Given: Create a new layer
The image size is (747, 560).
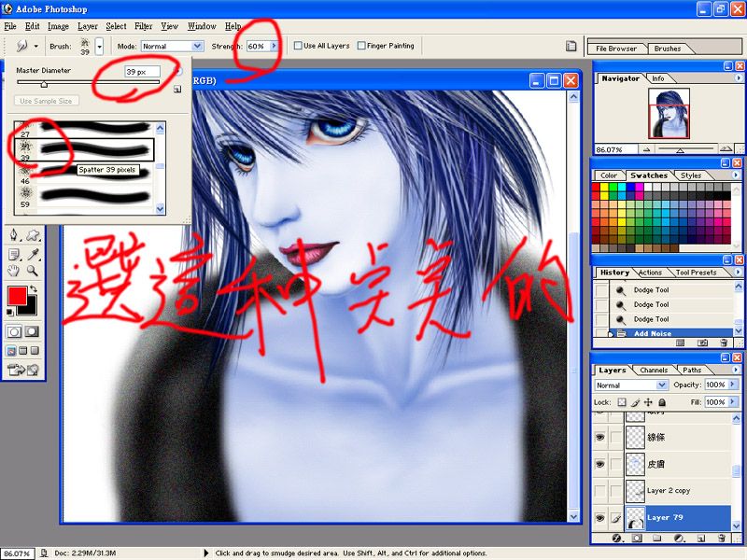Looking at the screenshot, I should pos(701,539).
